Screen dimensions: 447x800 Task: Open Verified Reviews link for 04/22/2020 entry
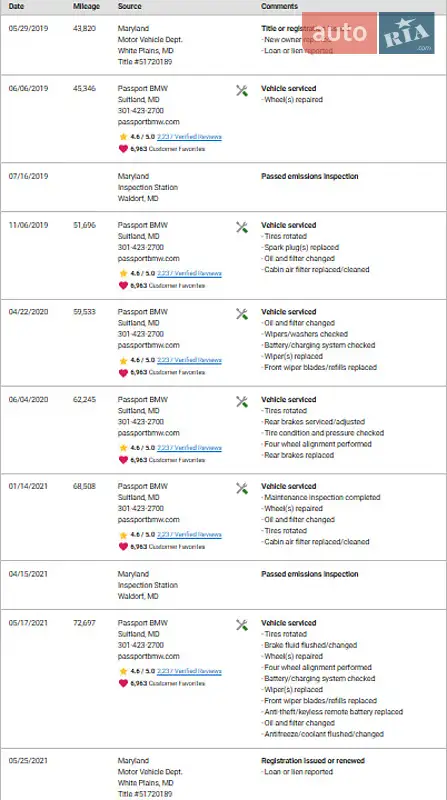(189, 360)
